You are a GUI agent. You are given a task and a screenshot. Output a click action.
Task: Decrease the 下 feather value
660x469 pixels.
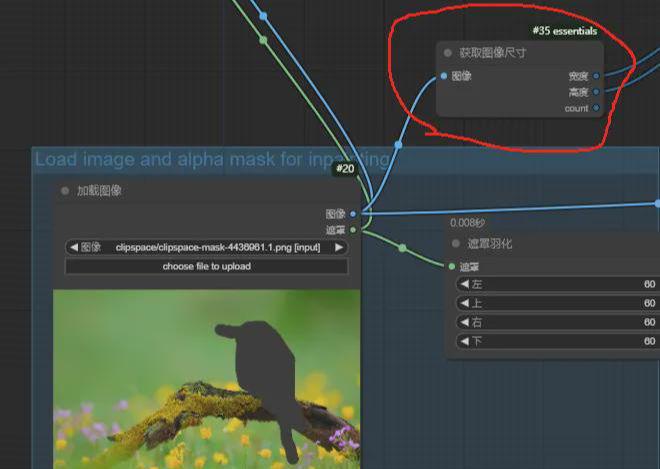(x=465, y=341)
